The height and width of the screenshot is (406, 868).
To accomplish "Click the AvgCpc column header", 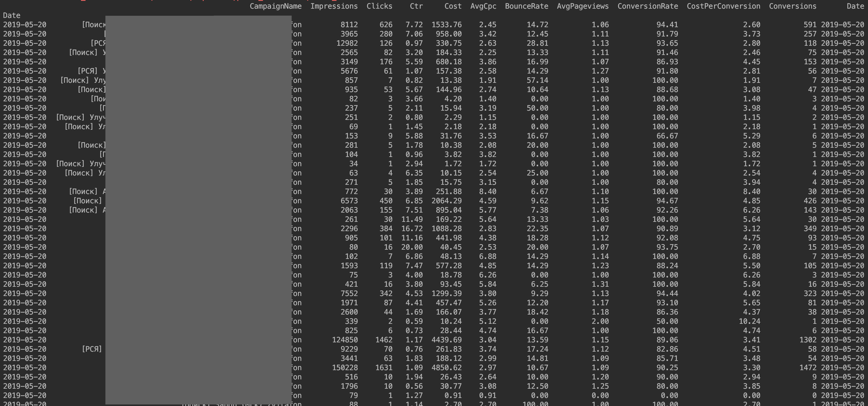I will click(x=483, y=6).
